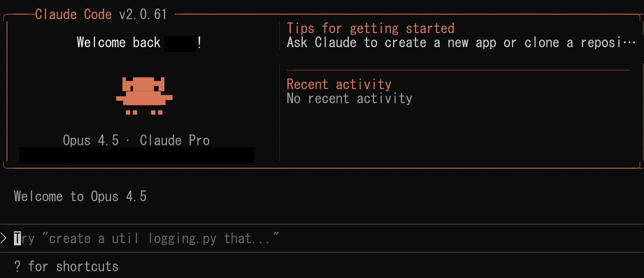
Task: Click the truncation ellipsis on the tip line
Action: (x=629, y=43)
